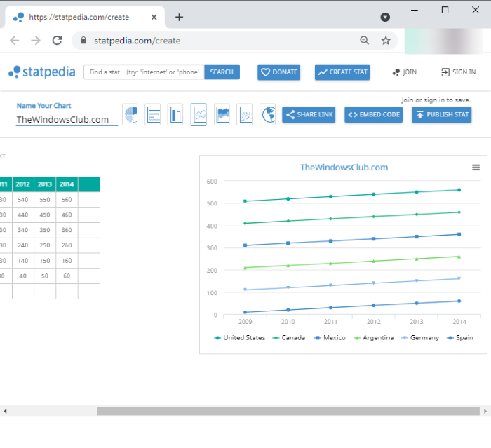The image size is (491, 448).
Task: Select the world map chart type icon
Action: click(267, 114)
